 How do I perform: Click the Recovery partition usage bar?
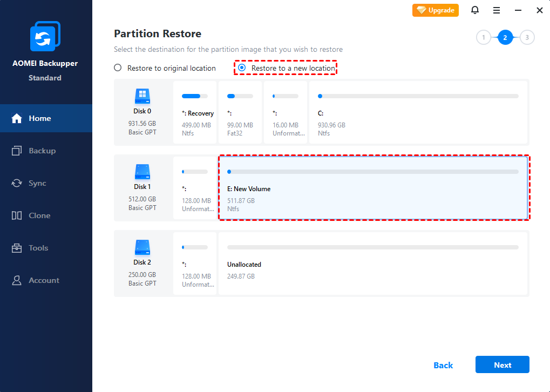click(195, 96)
